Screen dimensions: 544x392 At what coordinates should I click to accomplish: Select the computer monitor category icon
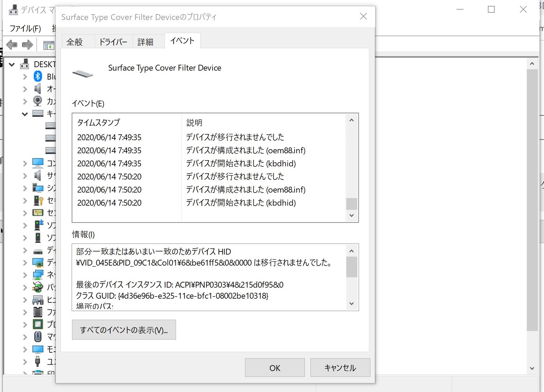38,163
